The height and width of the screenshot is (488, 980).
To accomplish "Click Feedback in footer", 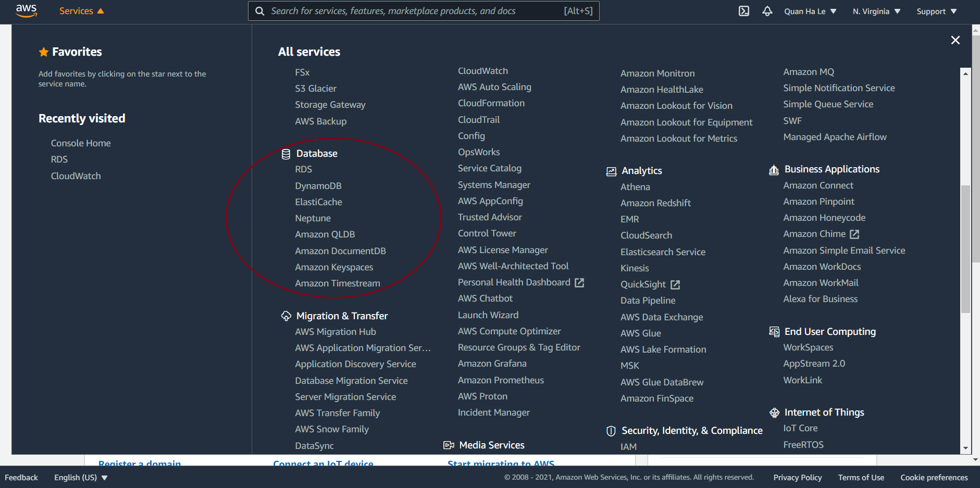I will click(21, 478).
